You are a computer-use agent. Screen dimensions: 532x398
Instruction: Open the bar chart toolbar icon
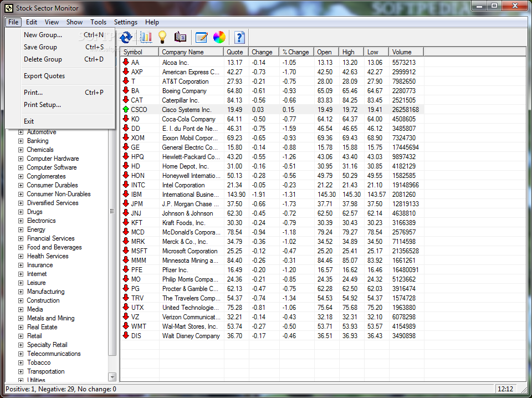146,37
